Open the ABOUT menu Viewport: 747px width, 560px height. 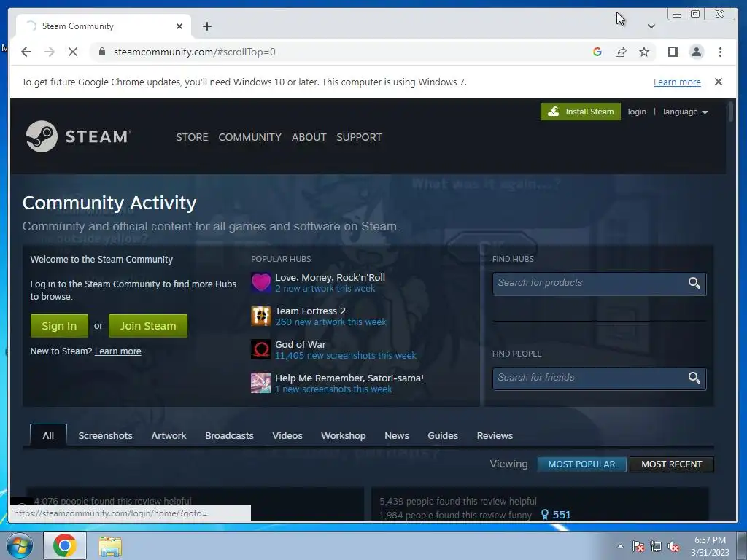coord(309,137)
